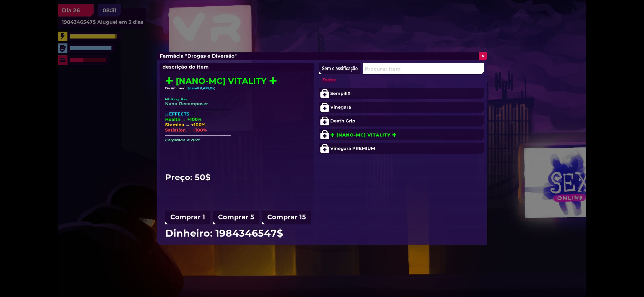
Task: Click the mask mood status icon
Action: [x=62, y=48]
